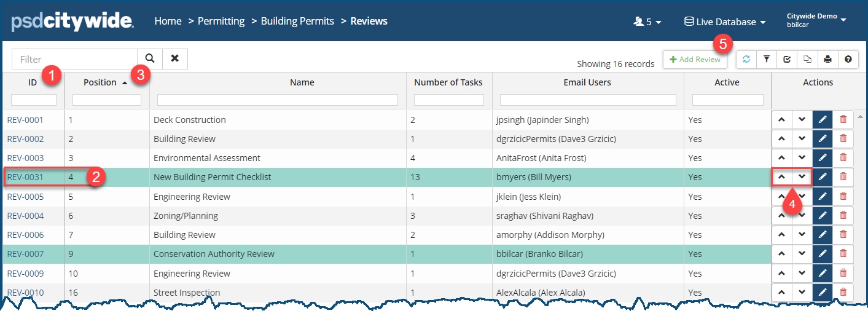Open the users count dropdown

pyautogui.click(x=647, y=22)
